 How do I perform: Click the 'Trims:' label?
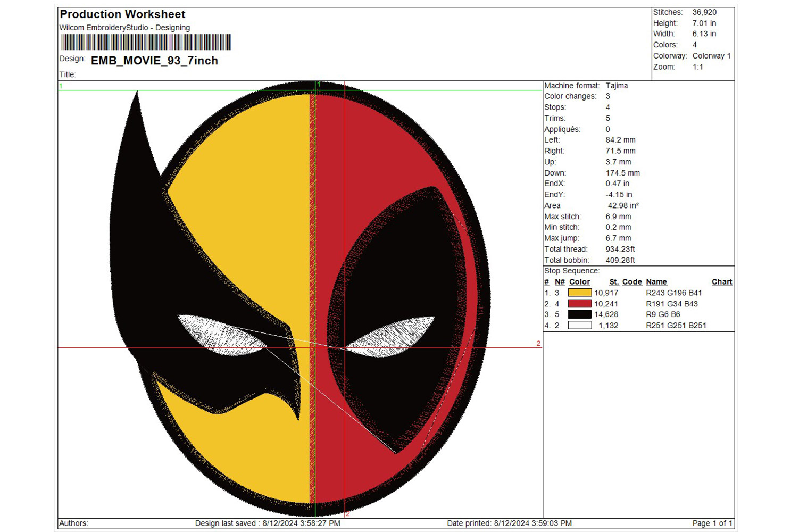[555, 118]
